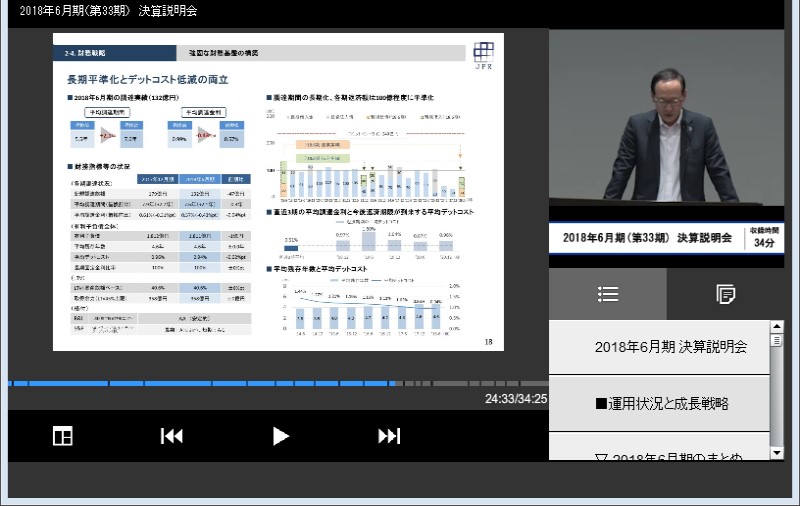Click slide page number 18
The height and width of the screenshot is (506, 800).
click(488, 342)
